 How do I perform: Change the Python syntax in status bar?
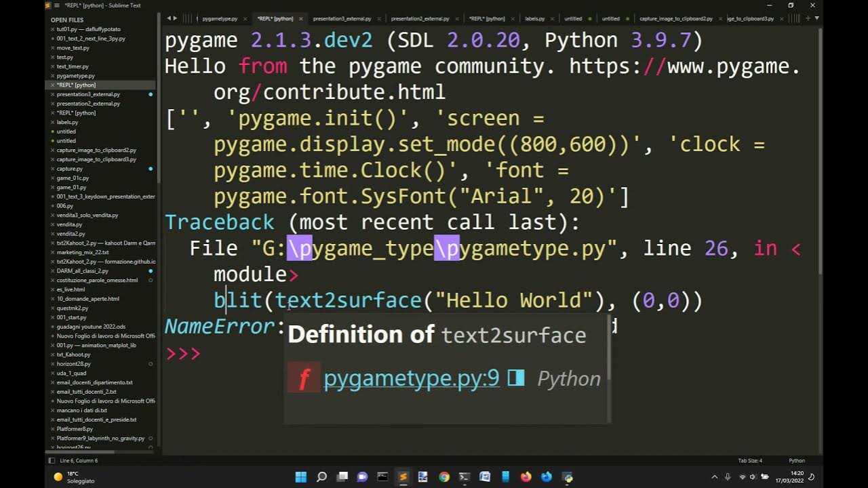click(797, 461)
